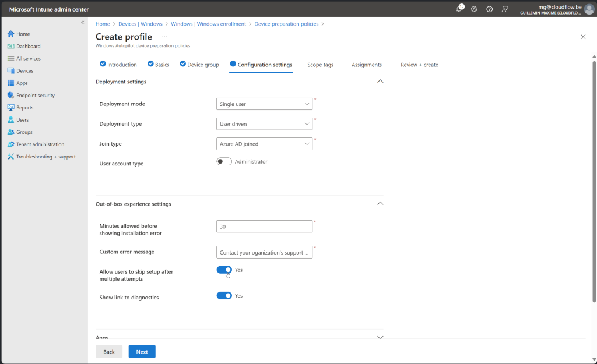Screen dimensions: 597x364
Task: Click the Groups icon in sidebar
Action: [x=10, y=132]
